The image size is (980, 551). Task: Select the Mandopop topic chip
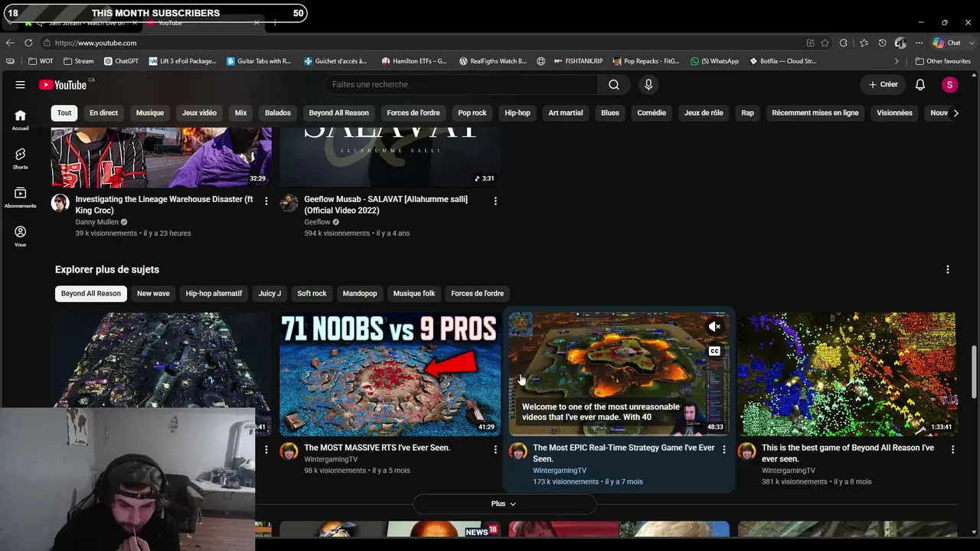point(360,294)
